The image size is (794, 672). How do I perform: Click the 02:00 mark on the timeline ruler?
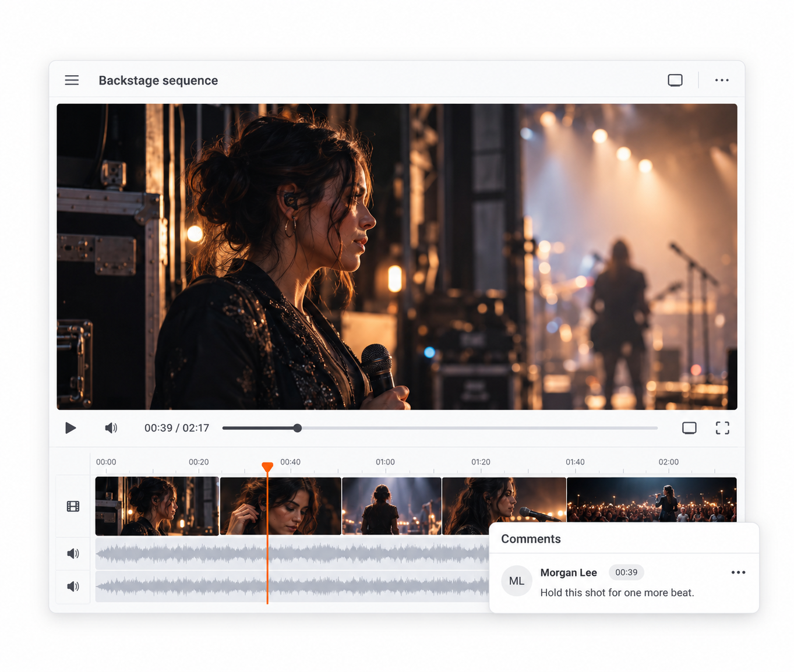pyautogui.click(x=668, y=462)
